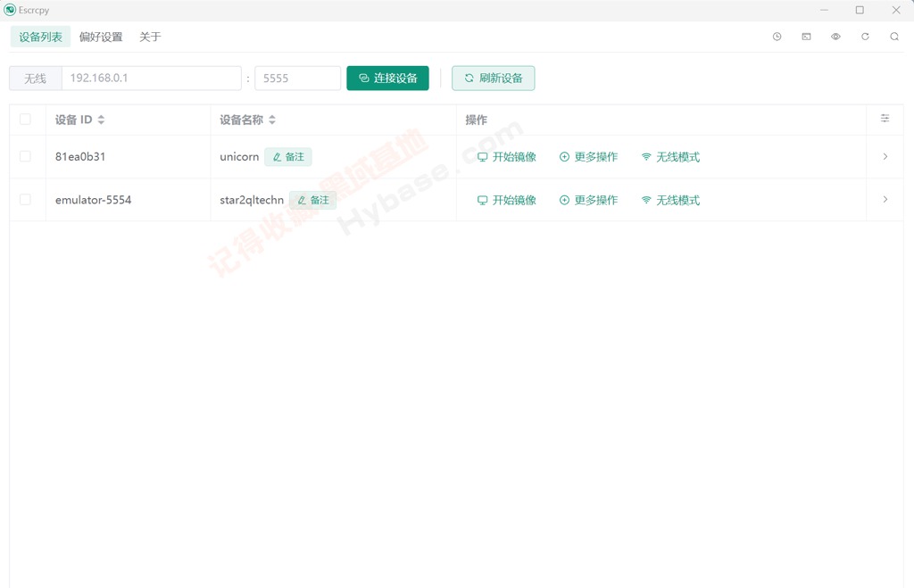Expand the chevron on emulator-5554's row
The width and height of the screenshot is (914, 588).
point(885,200)
